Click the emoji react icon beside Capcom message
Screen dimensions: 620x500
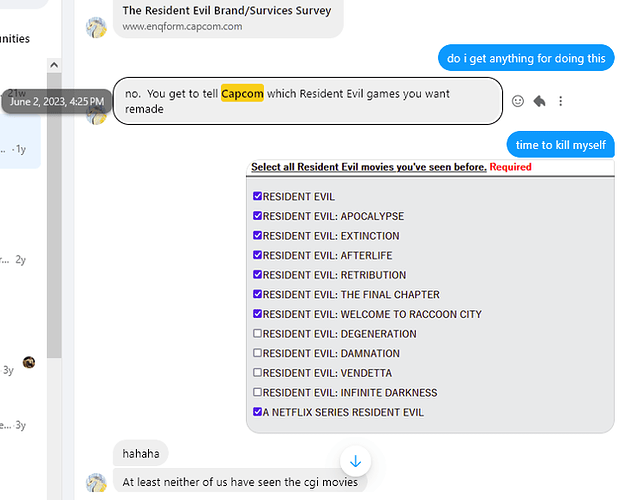click(518, 101)
